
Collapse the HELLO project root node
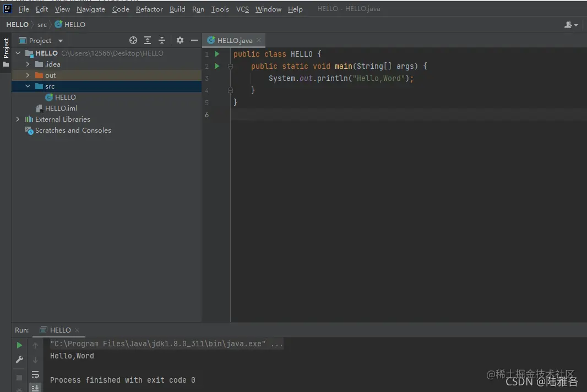[18, 53]
